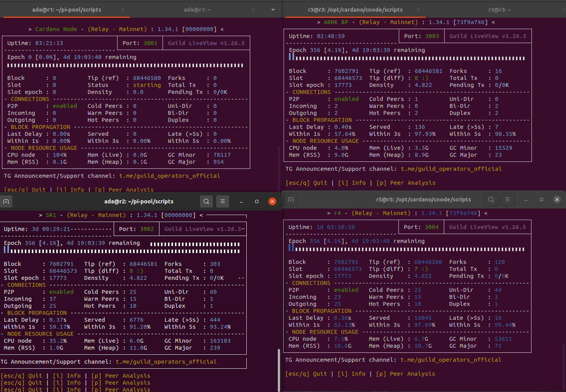The image size is (566, 392).
Task: Open t.me link in Cardano Node terminal
Action: tap(170, 176)
